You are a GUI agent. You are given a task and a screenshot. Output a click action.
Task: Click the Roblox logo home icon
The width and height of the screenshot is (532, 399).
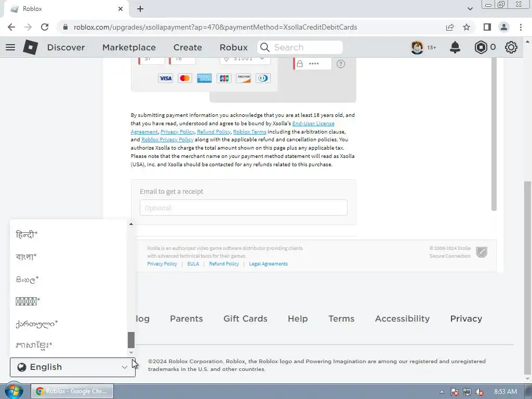31,47
